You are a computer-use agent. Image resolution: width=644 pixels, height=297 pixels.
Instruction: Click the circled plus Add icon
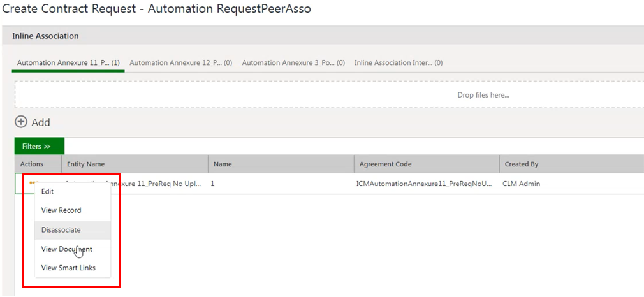click(20, 122)
